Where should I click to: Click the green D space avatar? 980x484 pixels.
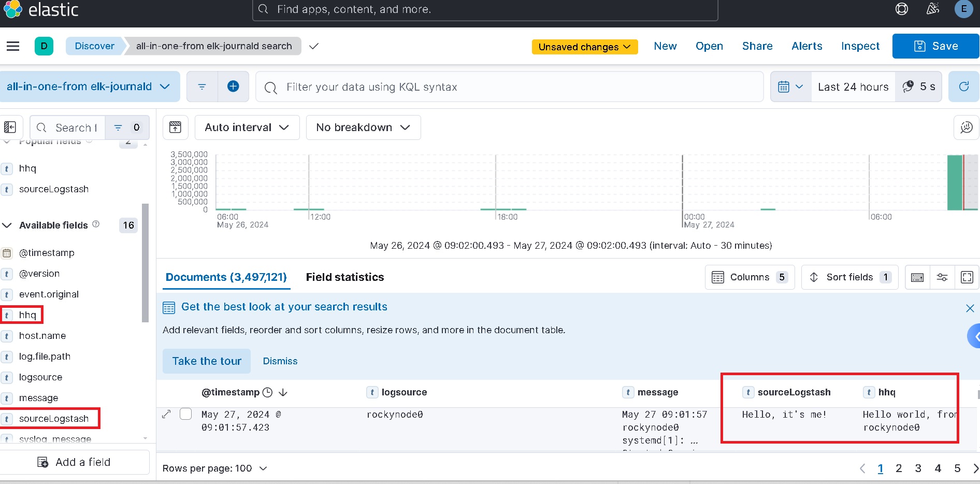pos(44,46)
